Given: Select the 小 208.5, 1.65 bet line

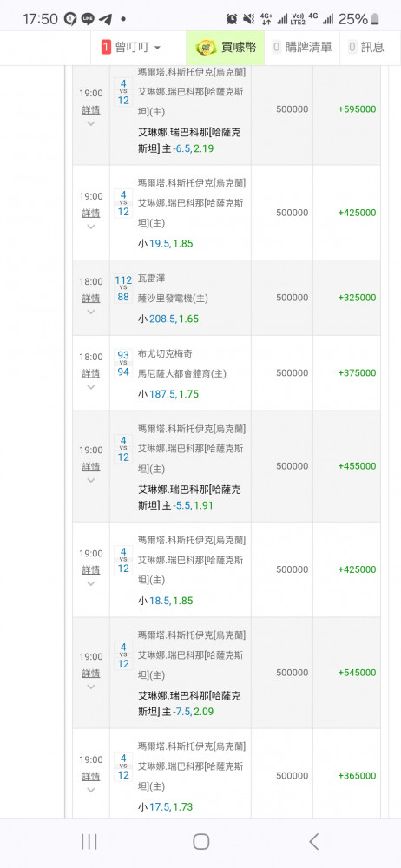Looking at the screenshot, I should coord(168,319).
